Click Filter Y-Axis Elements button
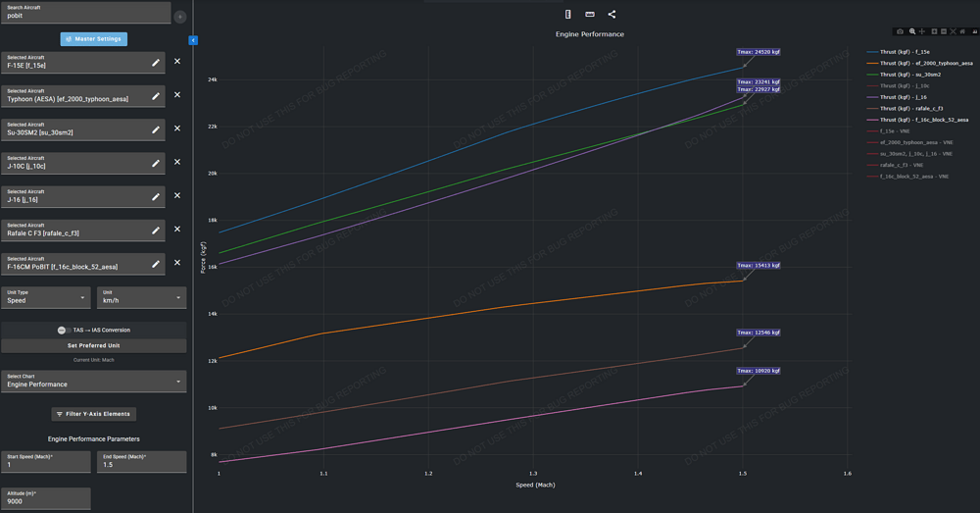This screenshot has height=513, width=980. (94, 414)
